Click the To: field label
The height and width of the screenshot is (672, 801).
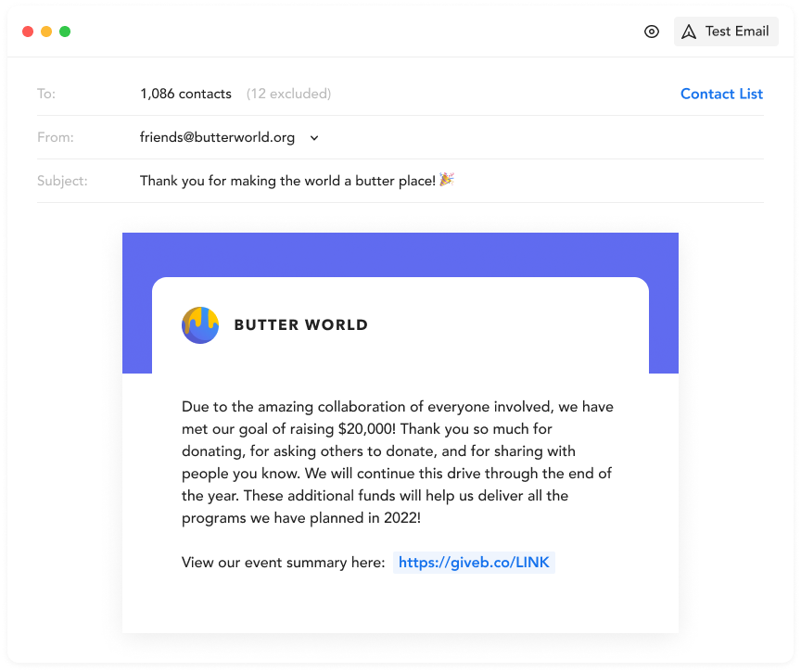(46, 94)
